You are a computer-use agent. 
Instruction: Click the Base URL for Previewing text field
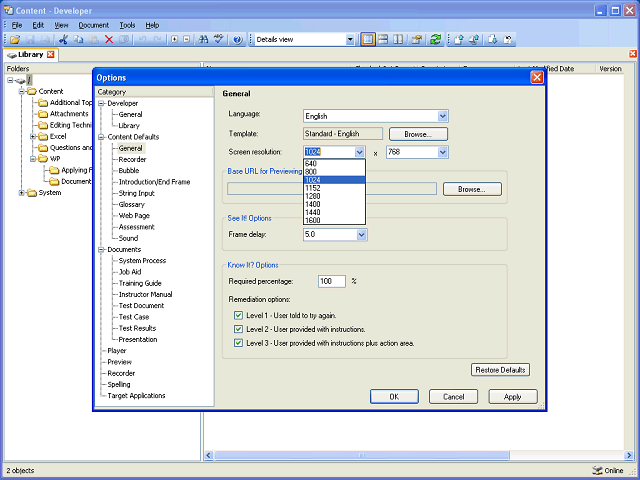tap(332, 189)
